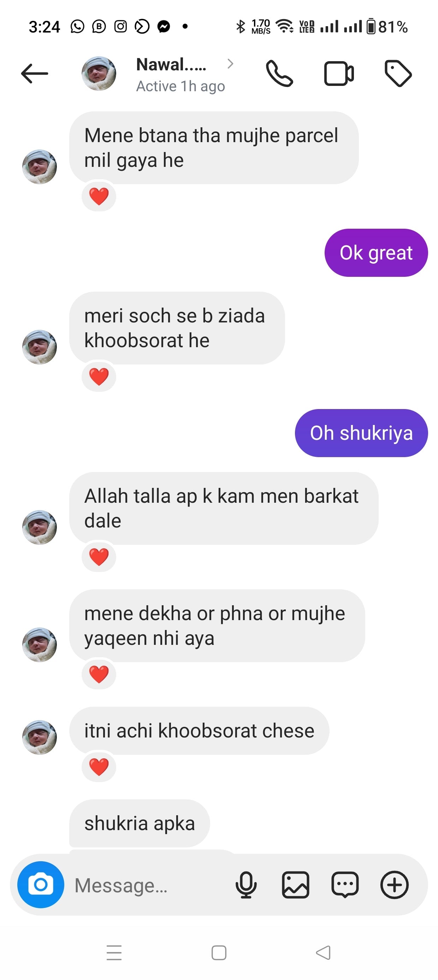Open the camera from the message bar
438x980 pixels.
pyautogui.click(x=41, y=885)
